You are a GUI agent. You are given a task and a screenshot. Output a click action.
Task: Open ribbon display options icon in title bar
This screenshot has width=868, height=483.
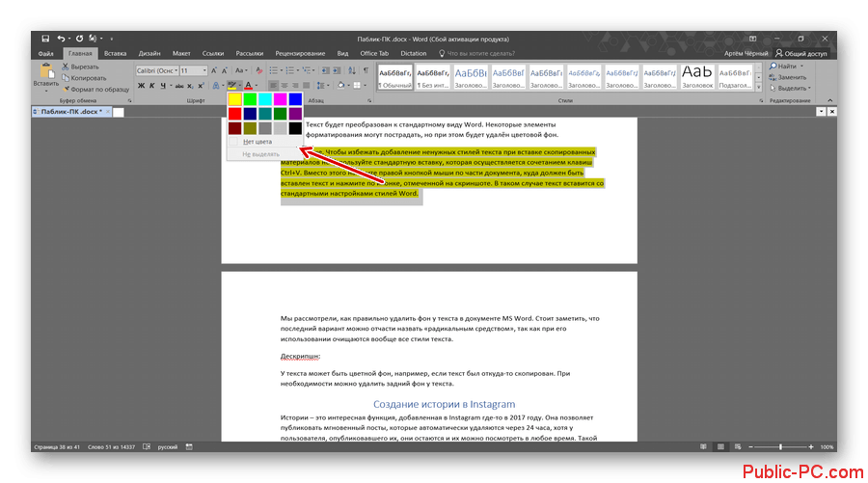[x=753, y=39]
